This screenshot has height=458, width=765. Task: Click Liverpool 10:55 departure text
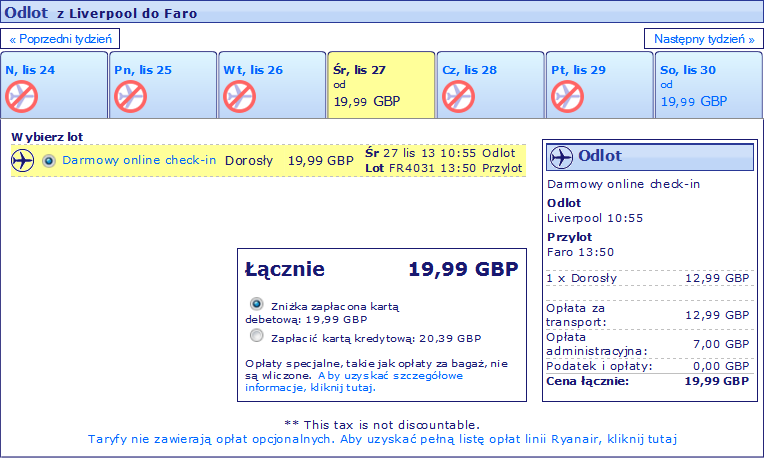(x=595, y=218)
